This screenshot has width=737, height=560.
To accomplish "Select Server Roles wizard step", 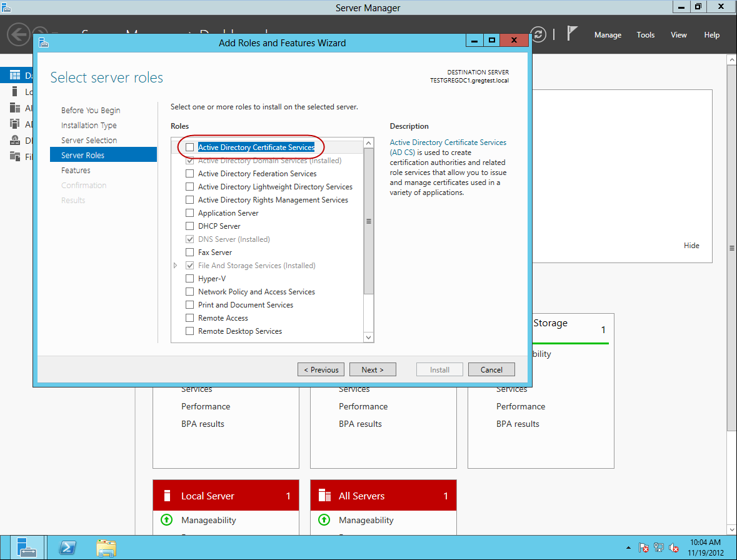I will pyautogui.click(x=103, y=154).
